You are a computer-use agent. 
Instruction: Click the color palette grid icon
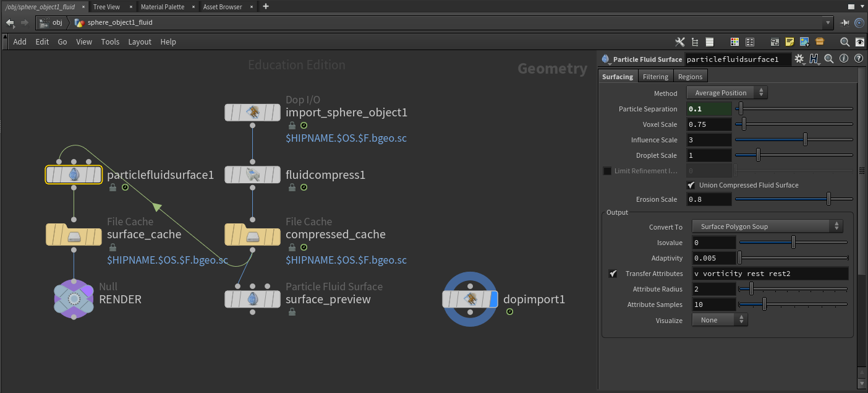tap(734, 42)
